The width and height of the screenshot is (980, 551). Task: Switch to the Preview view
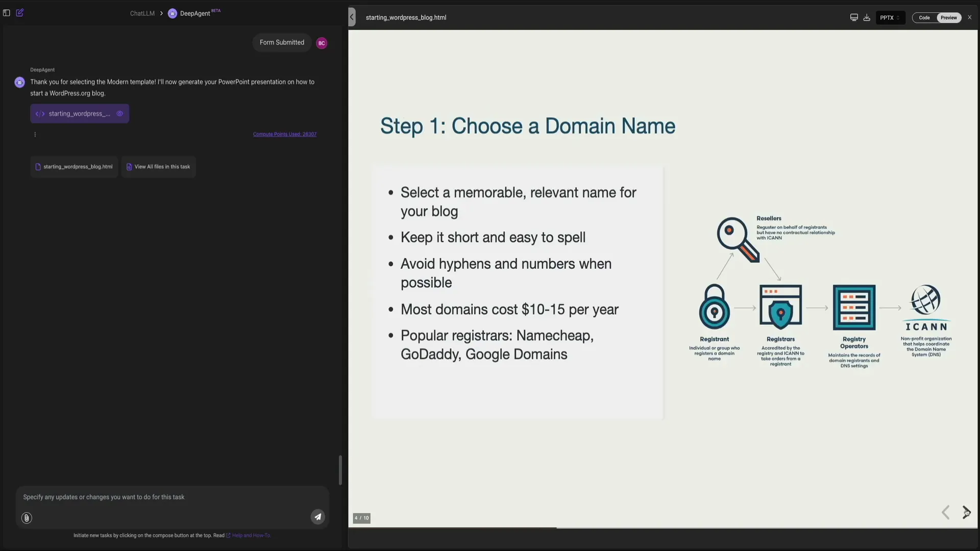(x=949, y=18)
